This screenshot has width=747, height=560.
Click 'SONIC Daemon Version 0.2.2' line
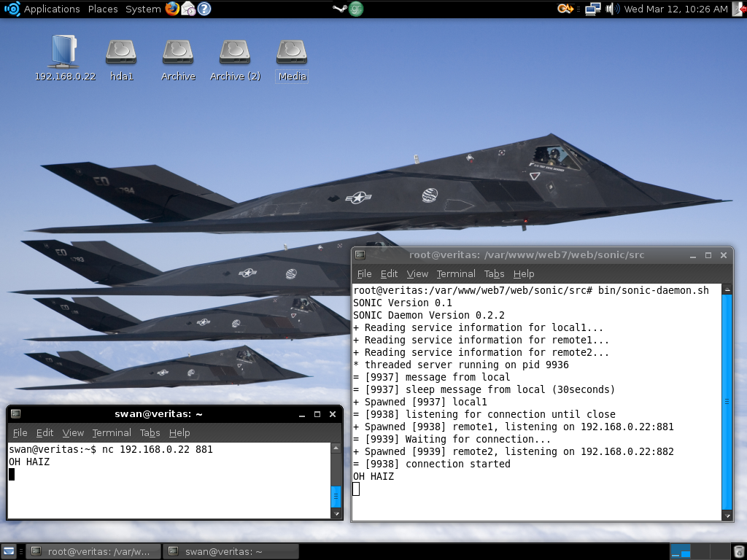pos(429,315)
